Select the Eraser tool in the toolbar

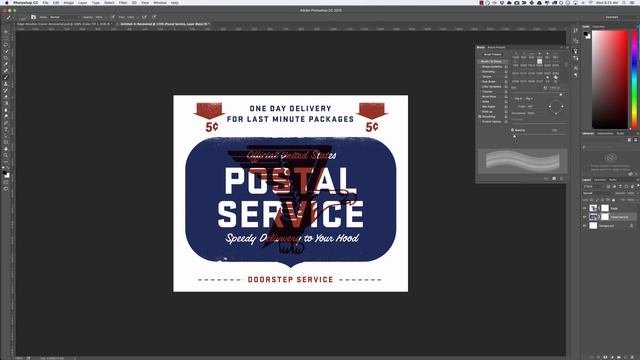pos(6,97)
